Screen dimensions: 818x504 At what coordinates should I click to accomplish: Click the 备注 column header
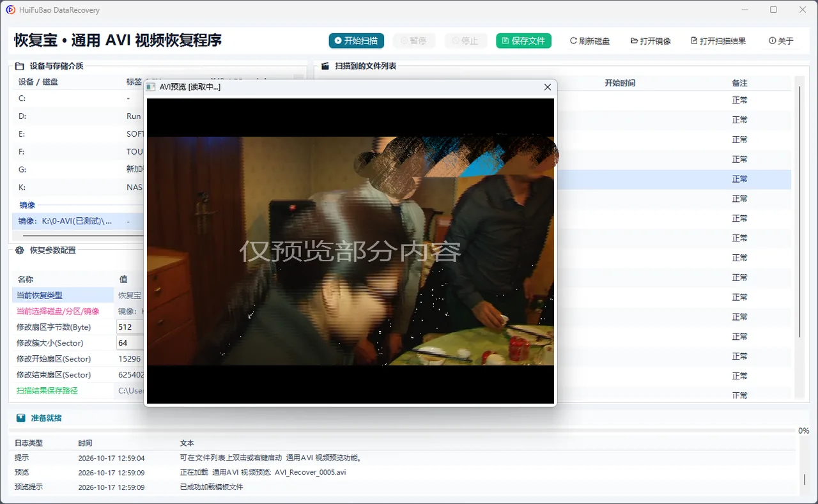739,83
